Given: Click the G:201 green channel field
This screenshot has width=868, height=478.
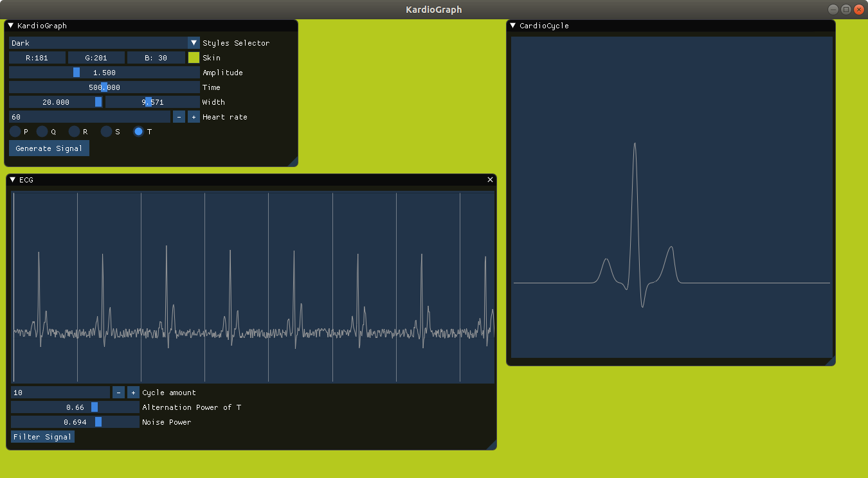Looking at the screenshot, I should coord(95,57).
